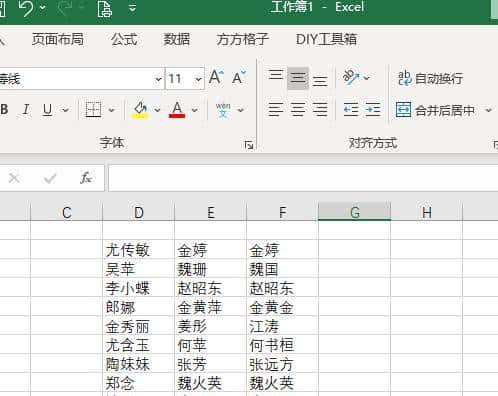
Task: Click the insert function fx icon
Action: click(86, 178)
